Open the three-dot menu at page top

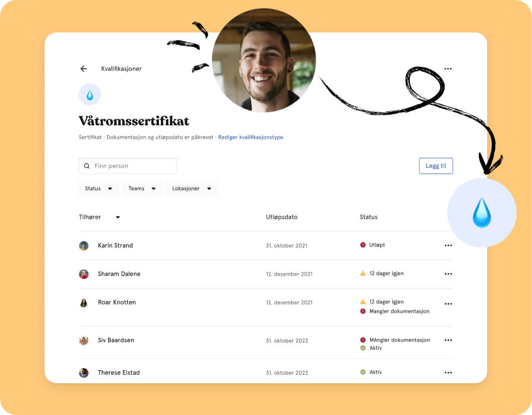tap(448, 69)
